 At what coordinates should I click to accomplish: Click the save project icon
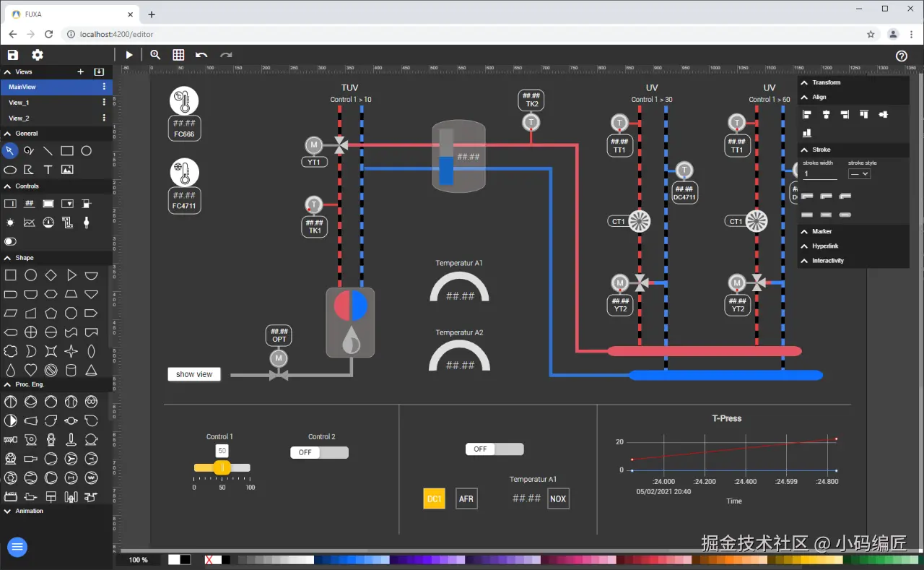(x=12, y=55)
